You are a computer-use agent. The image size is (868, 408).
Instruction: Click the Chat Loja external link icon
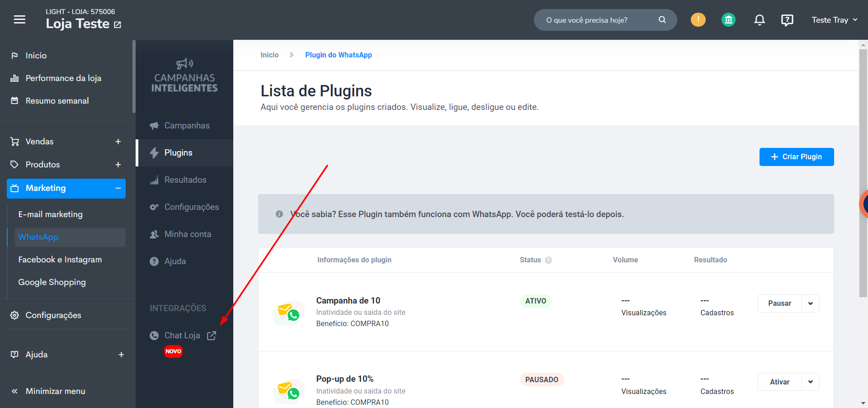tap(212, 336)
